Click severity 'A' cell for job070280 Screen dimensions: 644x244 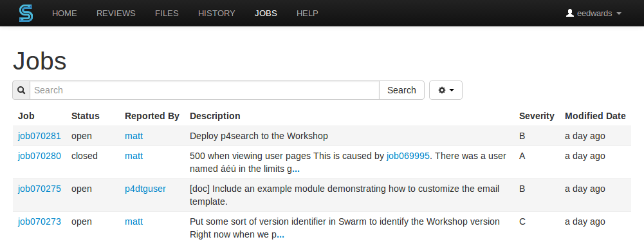tap(522, 156)
